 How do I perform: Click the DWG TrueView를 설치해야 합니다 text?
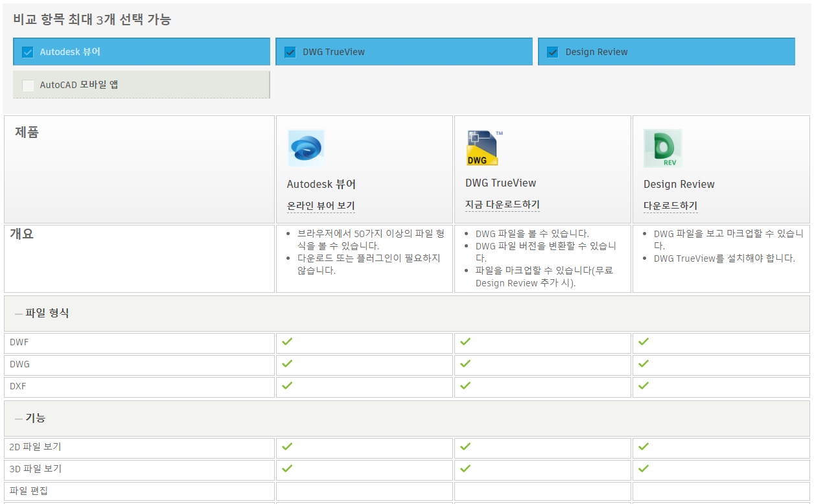(725, 258)
